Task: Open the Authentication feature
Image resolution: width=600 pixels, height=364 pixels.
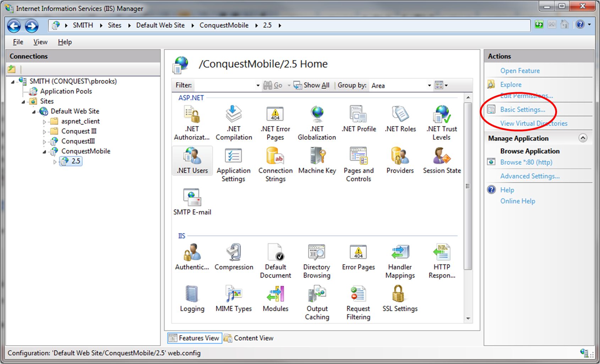Action: pos(192,257)
